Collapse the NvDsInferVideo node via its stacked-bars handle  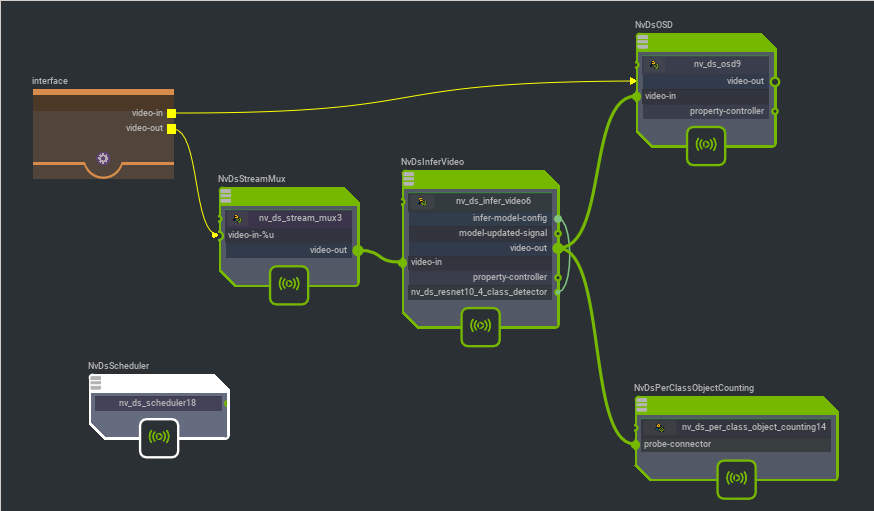408,178
